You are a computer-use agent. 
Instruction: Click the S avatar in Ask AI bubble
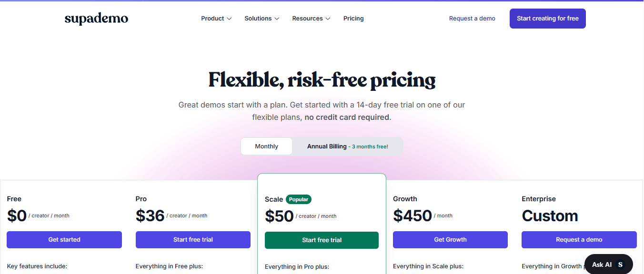click(620, 264)
